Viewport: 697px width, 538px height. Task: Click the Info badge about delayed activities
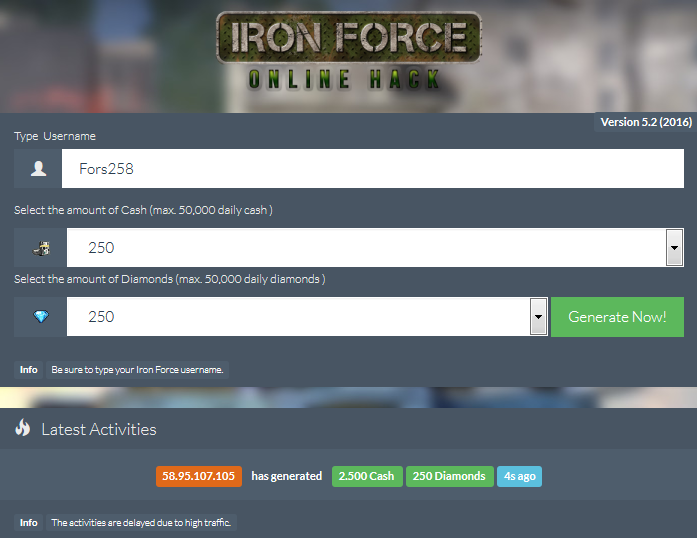[x=28, y=522]
